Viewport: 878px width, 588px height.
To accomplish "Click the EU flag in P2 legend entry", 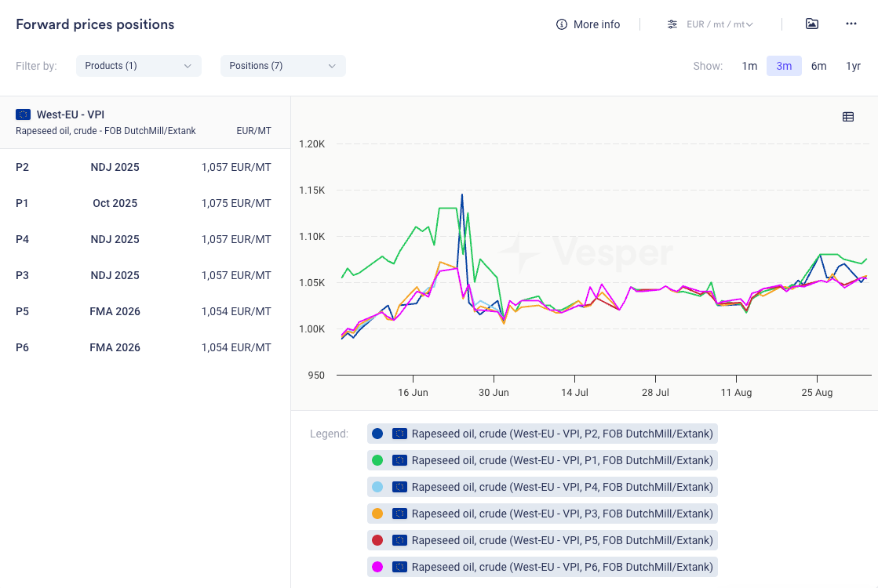I will tap(400, 434).
